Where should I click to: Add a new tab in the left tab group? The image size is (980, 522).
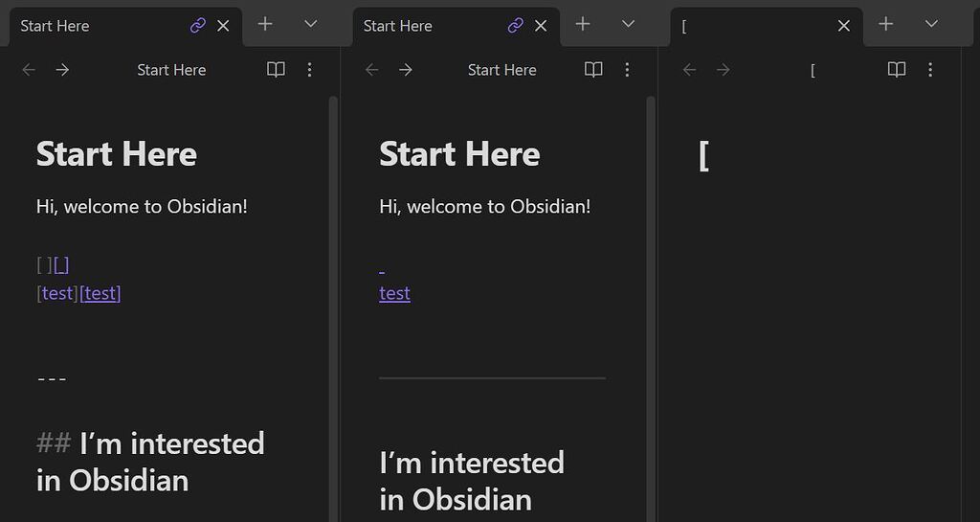tap(266, 25)
